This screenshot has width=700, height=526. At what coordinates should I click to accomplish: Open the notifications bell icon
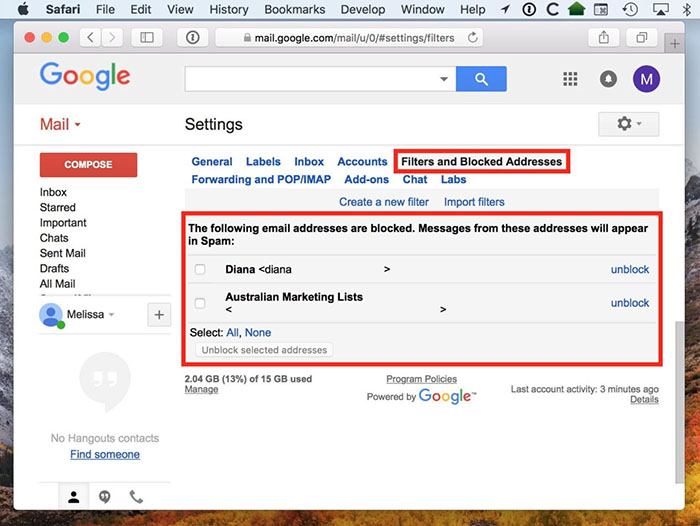(608, 80)
